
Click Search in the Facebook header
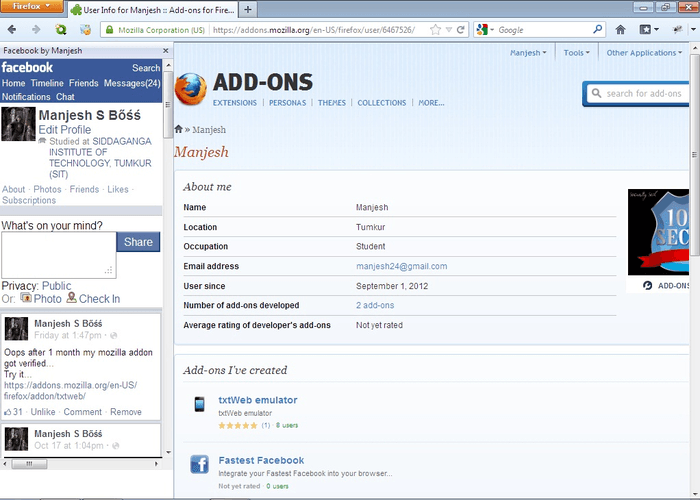point(146,68)
